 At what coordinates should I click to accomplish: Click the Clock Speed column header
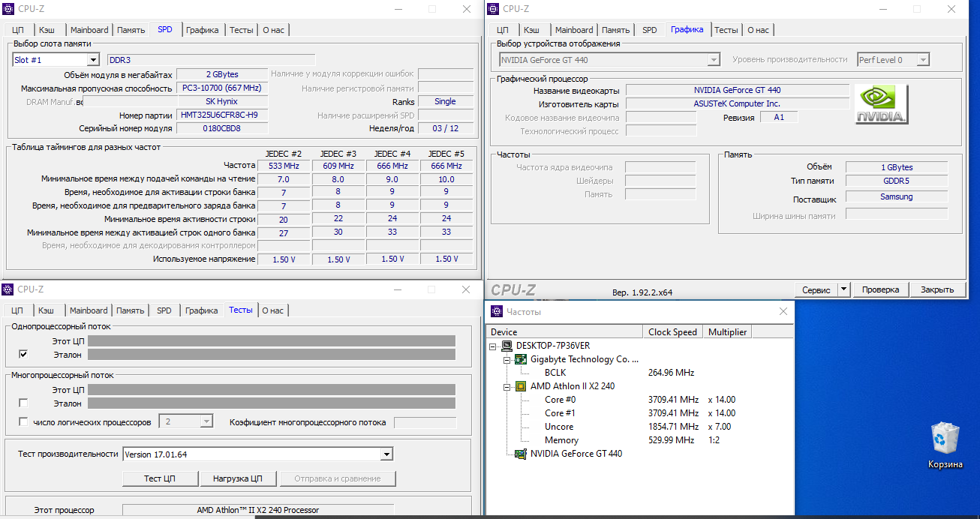673,332
